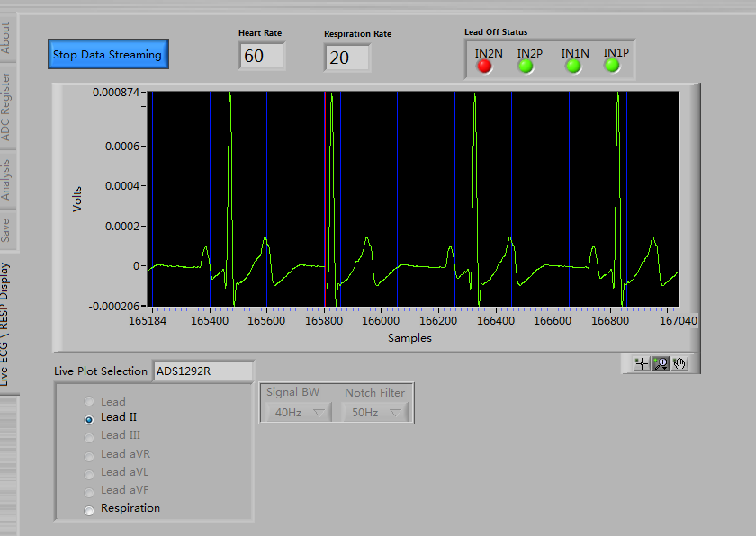Switch to the About tab

pyautogui.click(x=5, y=38)
